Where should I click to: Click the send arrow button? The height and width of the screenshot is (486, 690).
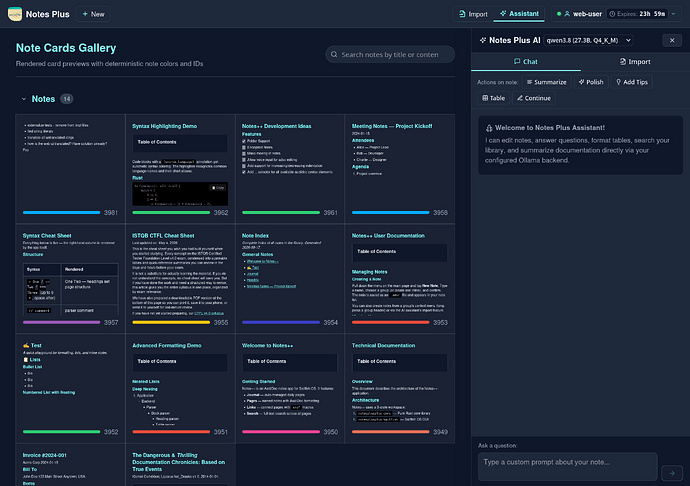[672, 473]
